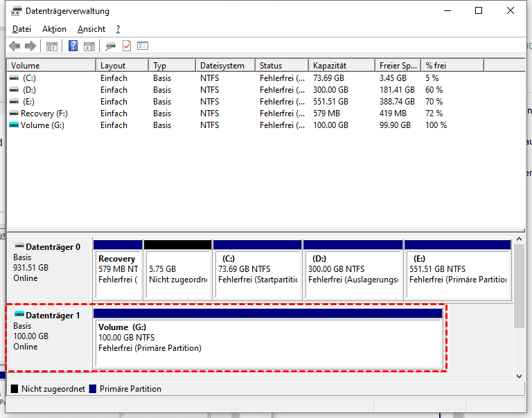Click the Einfach cell in Recovery (F:) row
This screenshot has height=418, width=532.
114,113
